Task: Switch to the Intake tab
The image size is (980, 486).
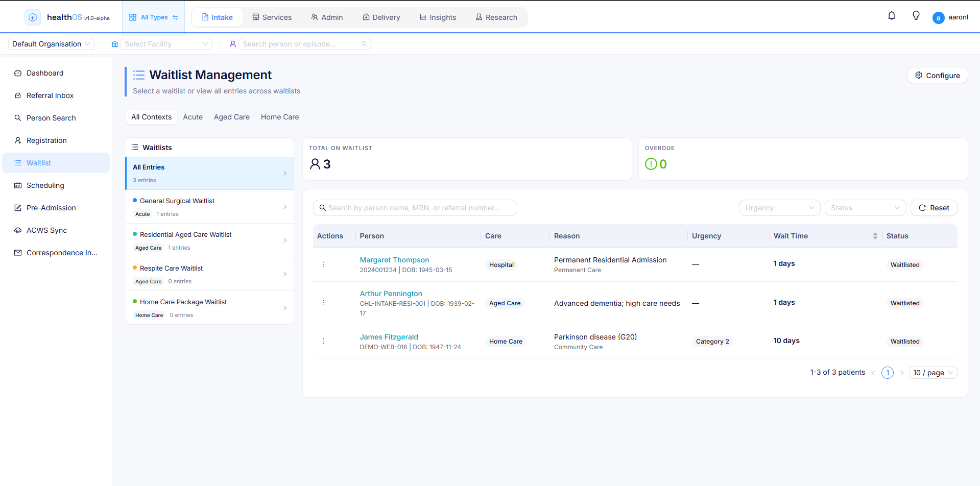Action: [218, 17]
